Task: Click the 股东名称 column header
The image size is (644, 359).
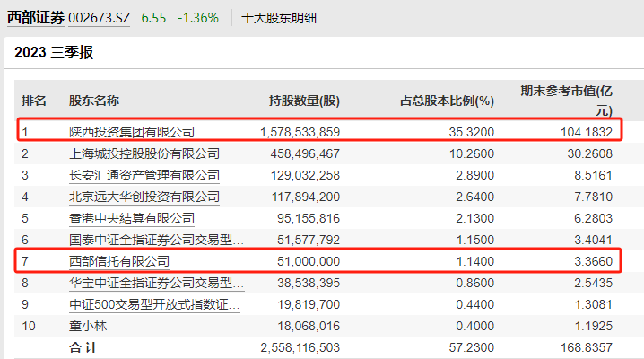Action: click(x=94, y=101)
